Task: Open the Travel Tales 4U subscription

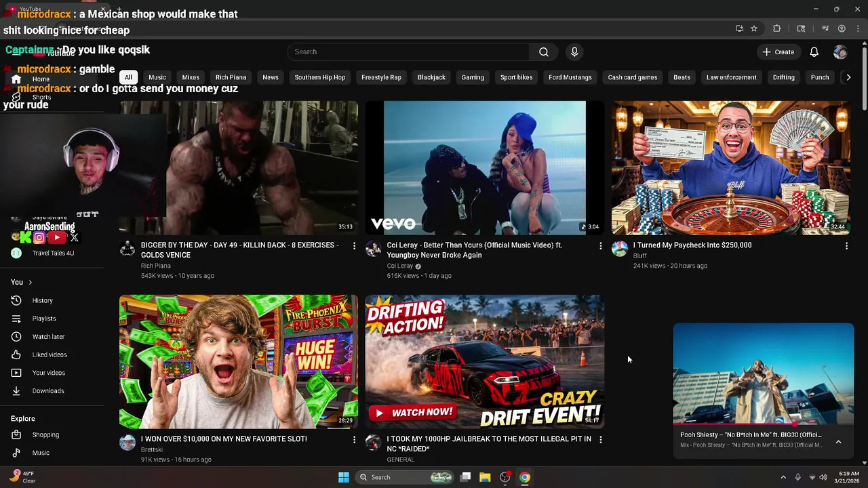Action: 52,253
